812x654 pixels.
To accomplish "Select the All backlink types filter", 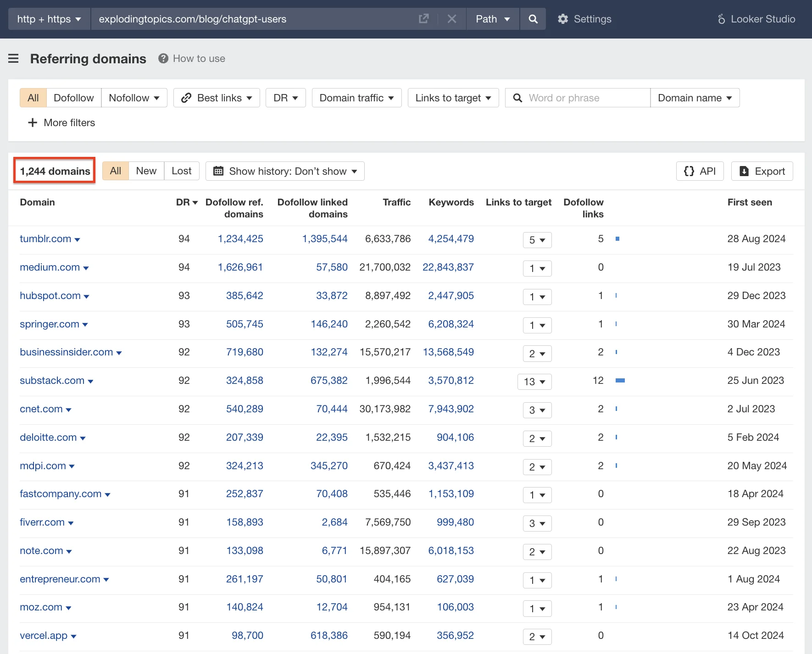I will [33, 98].
